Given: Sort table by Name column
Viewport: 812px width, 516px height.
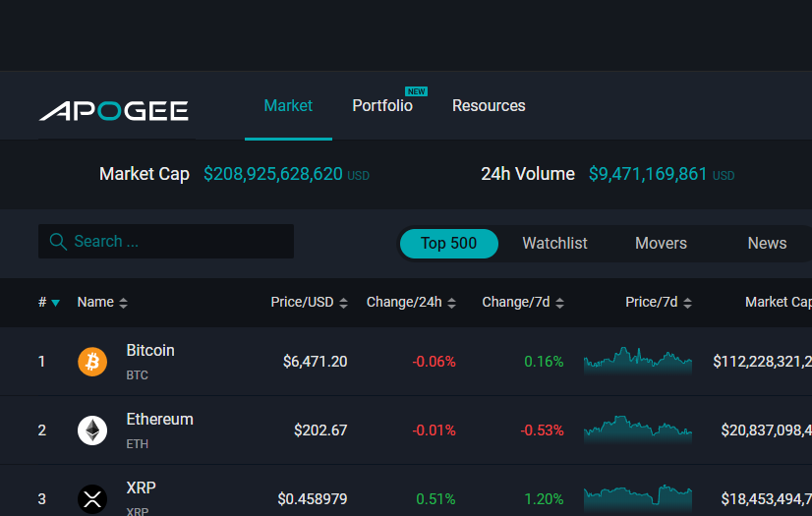Looking at the screenshot, I should 102,303.
